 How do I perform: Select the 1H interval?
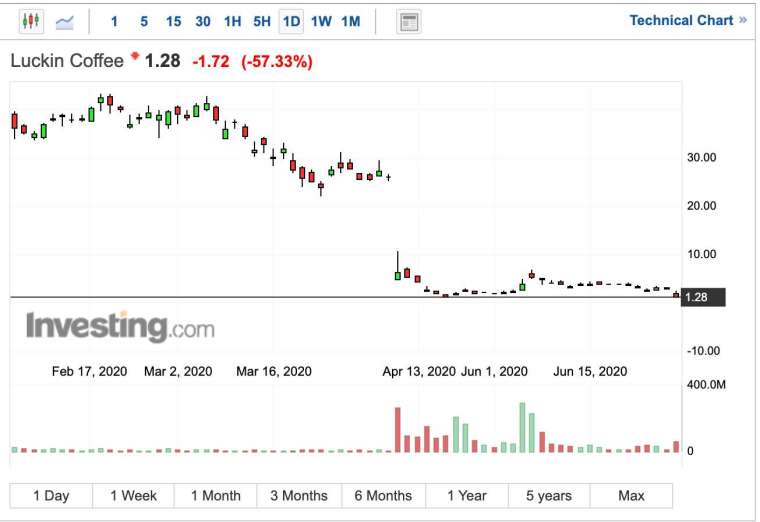pos(232,22)
